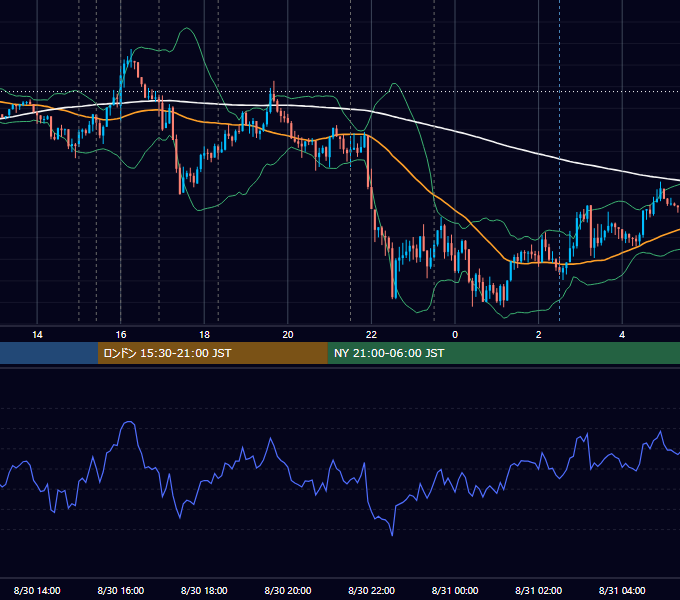Click the 8/30 14:00 date label
The image size is (680, 600).
coord(37,590)
